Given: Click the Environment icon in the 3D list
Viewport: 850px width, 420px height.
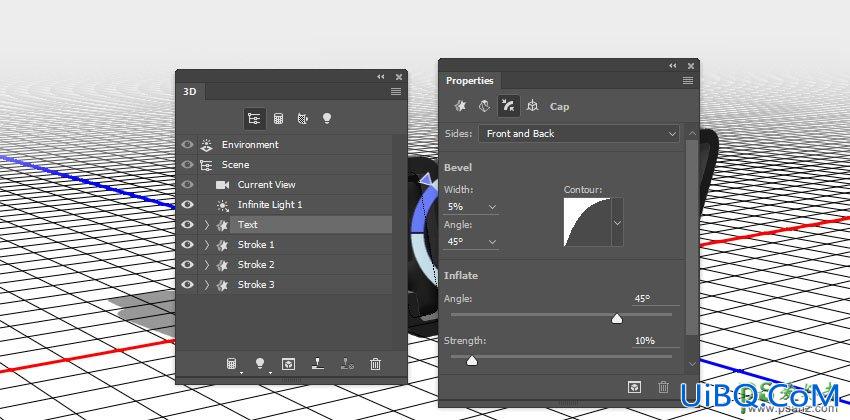Looking at the screenshot, I should (x=206, y=145).
